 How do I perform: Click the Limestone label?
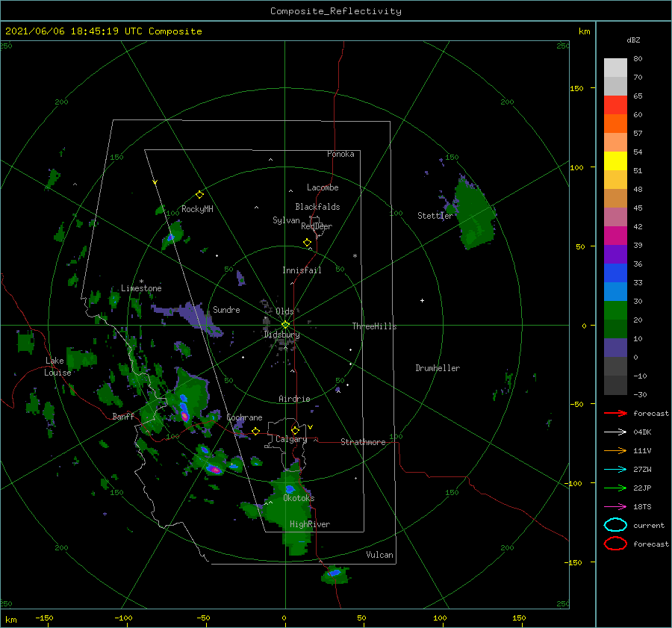(x=141, y=288)
